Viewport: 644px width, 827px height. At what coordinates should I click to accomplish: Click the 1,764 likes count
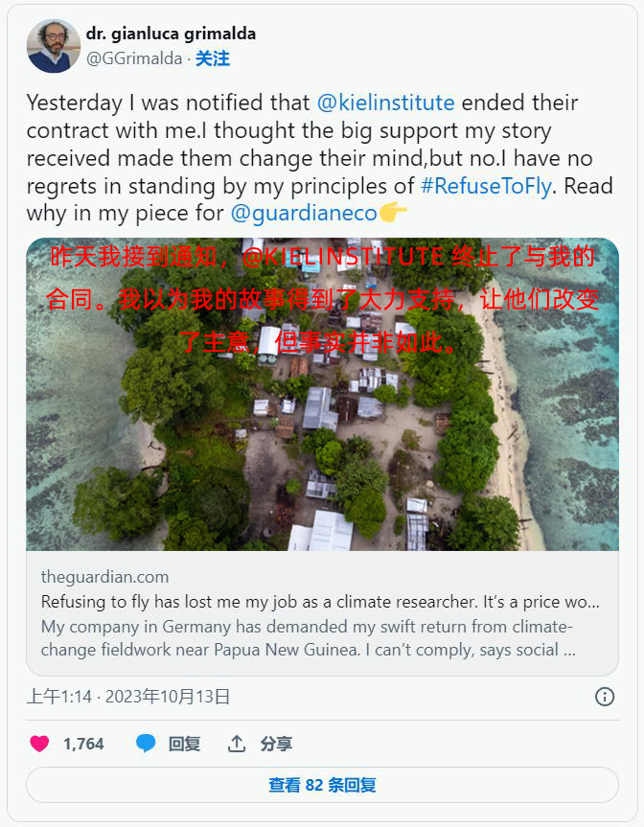tap(83, 744)
